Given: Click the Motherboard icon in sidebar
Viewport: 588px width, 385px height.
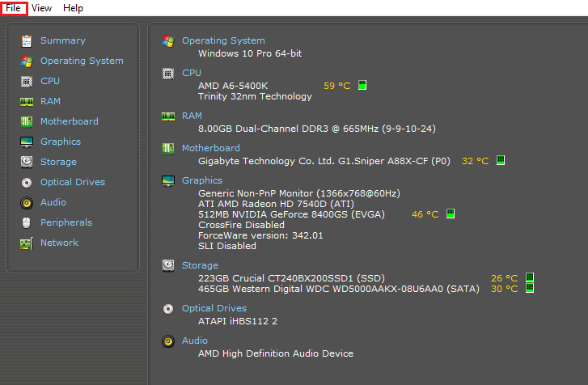Looking at the screenshot, I should click(27, 122).
